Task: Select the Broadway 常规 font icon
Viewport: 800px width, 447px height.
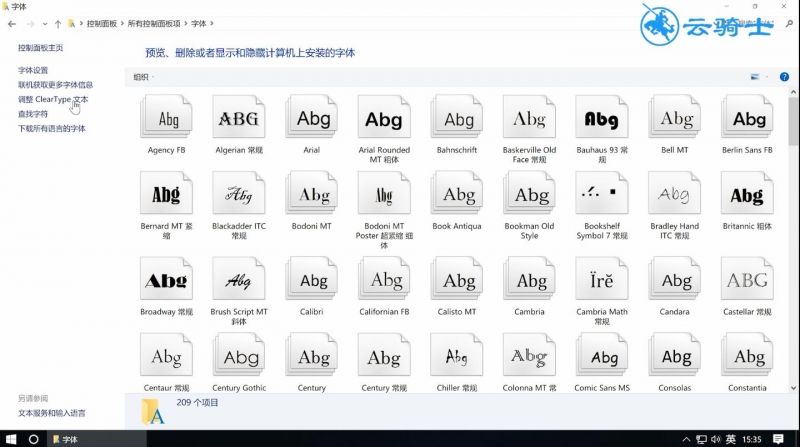Action: click(x=166, y=279)
